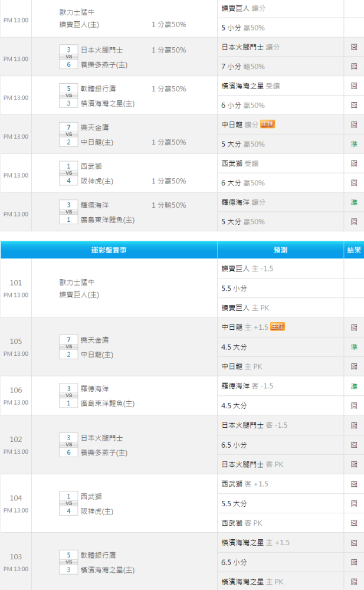Click the 囧 result icon beside 7 小分 輸50%
This screenshot has height=590, width=364.
354,66
